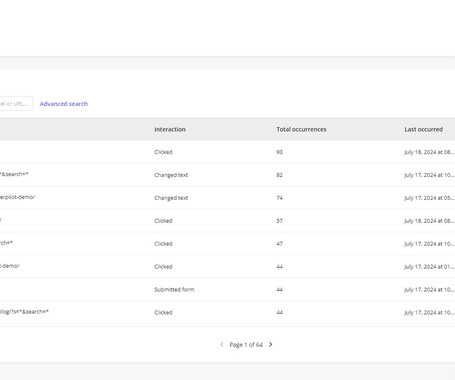Select the cell showing 74 occurrences
This screenshot has width=455, height=380.
pyautogui.click(x=279, y=198)
